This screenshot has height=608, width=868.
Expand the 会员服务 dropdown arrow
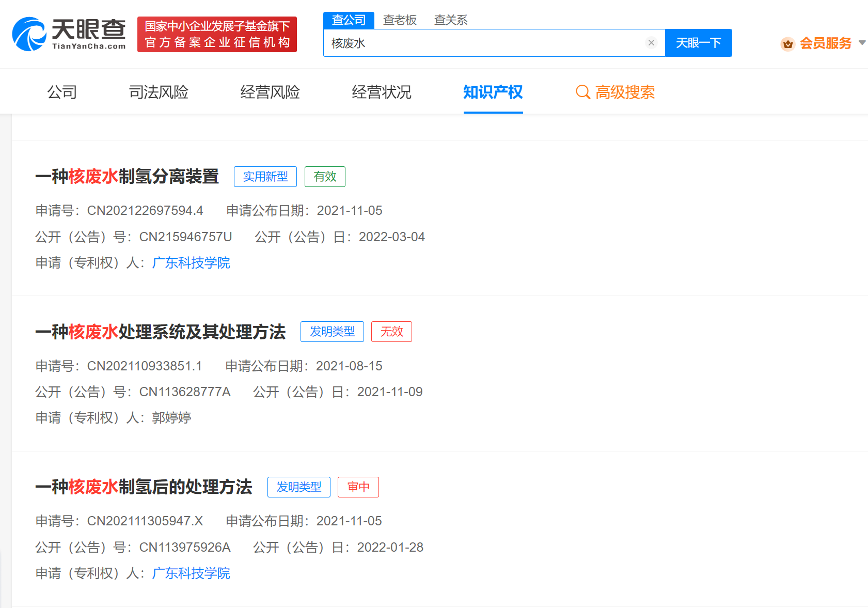click(861, 44)
